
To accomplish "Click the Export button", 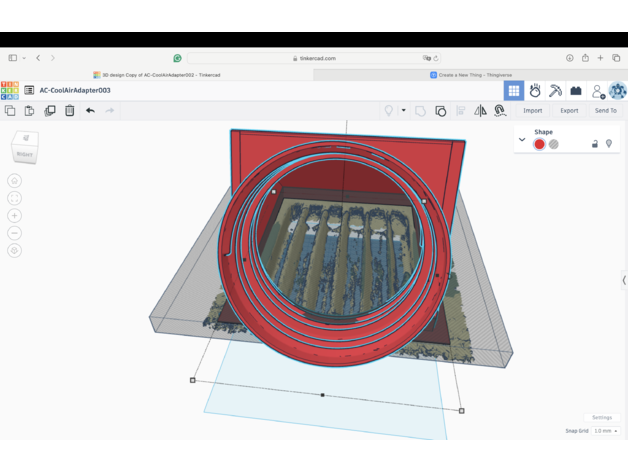I will [569, 111].
